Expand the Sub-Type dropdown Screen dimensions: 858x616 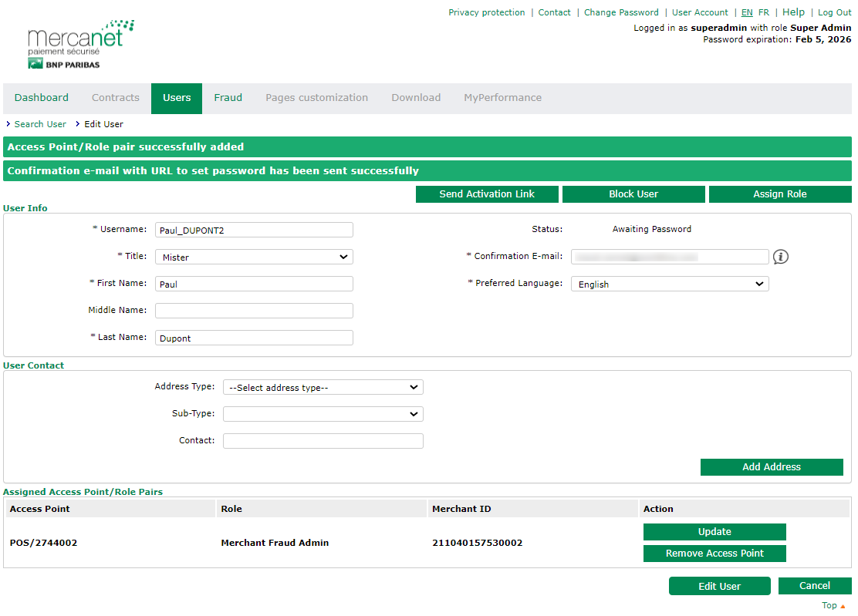coord(323,414)
